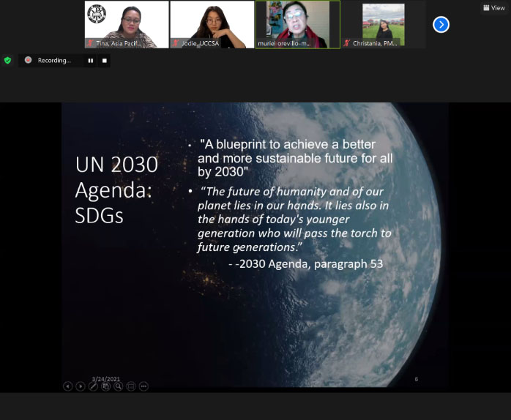Show next participants with blue arrow
The height and width of the screenshot is (420, 511).
(441, 24)
